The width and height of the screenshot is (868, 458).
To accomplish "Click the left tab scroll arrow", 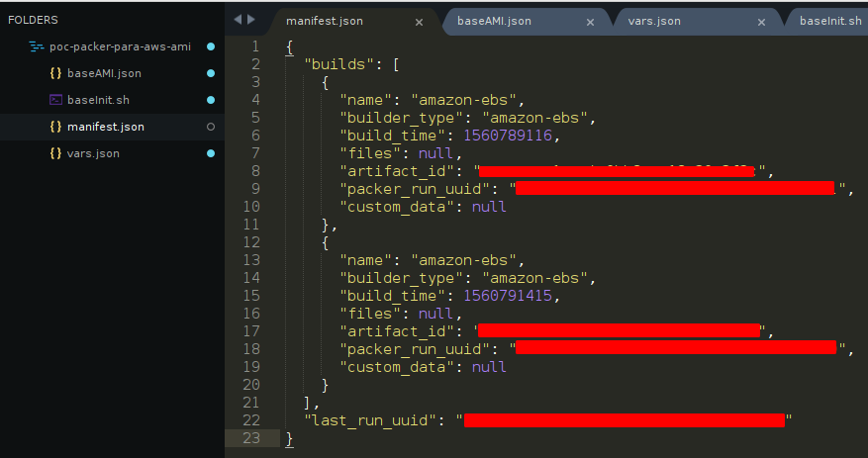I will tap(238, 20).
